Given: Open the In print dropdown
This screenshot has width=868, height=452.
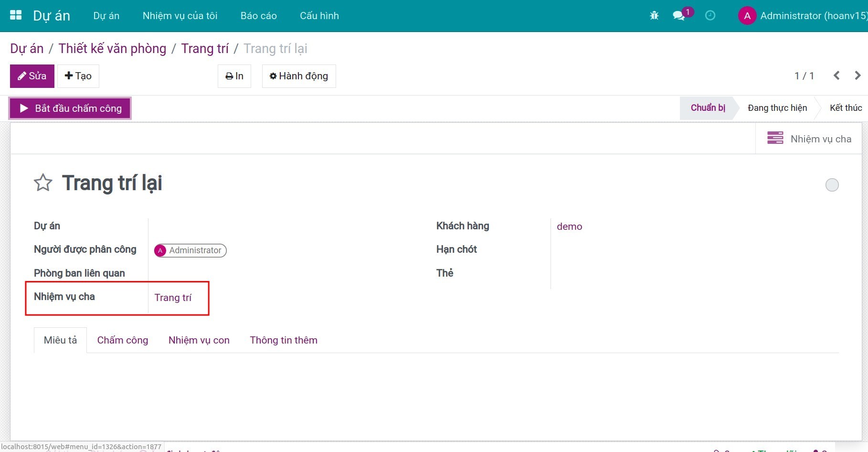Looking at the screenshot, I should tap(234, 76).
